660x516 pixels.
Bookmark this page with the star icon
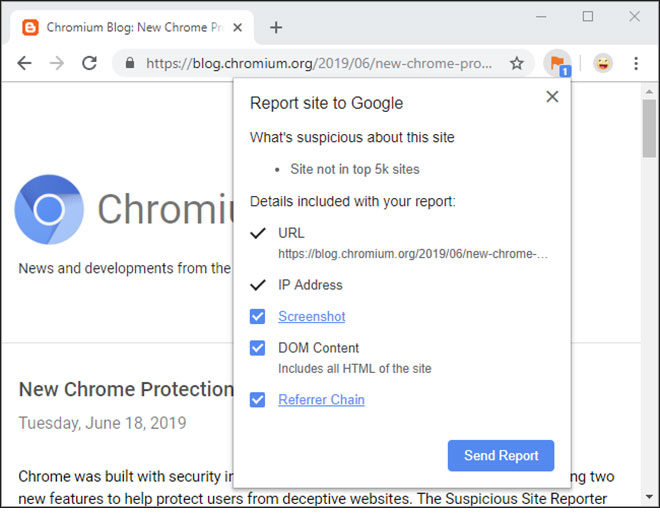pyautogui.click(x=516, y=64)
